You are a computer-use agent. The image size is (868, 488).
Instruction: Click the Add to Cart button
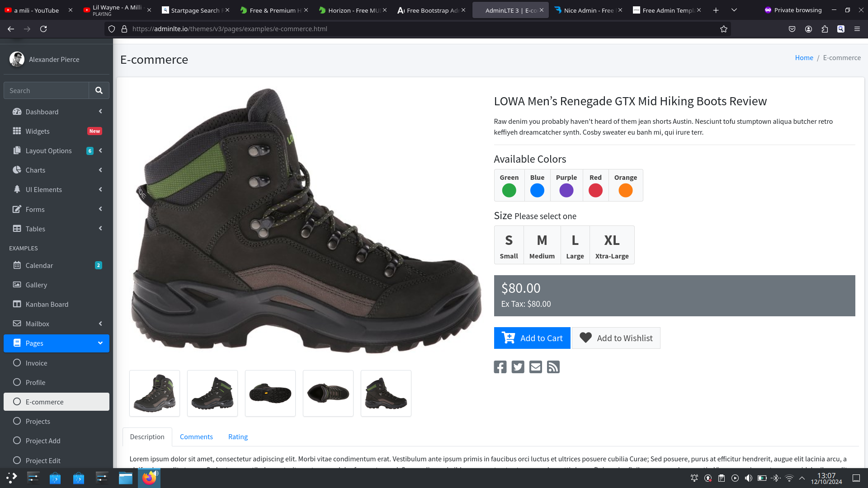tap(532, 338)
